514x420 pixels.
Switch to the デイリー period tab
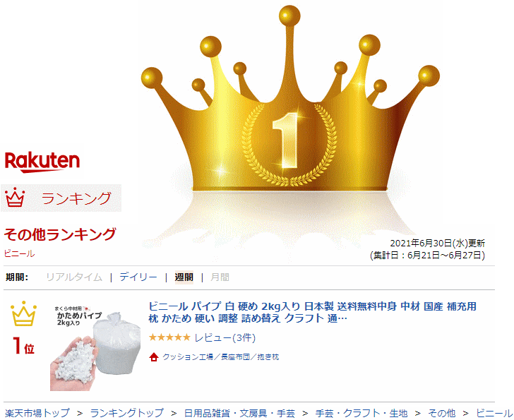[x=138, y=277]
